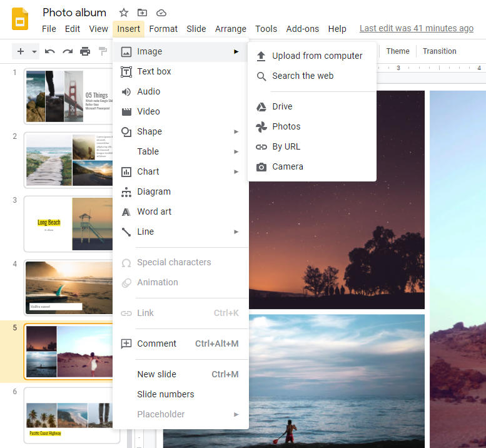Viewport: 486px width, 448px height.
Task: Select slide 2 boardwalk thumbnail
Action: (x=69, y=160)
